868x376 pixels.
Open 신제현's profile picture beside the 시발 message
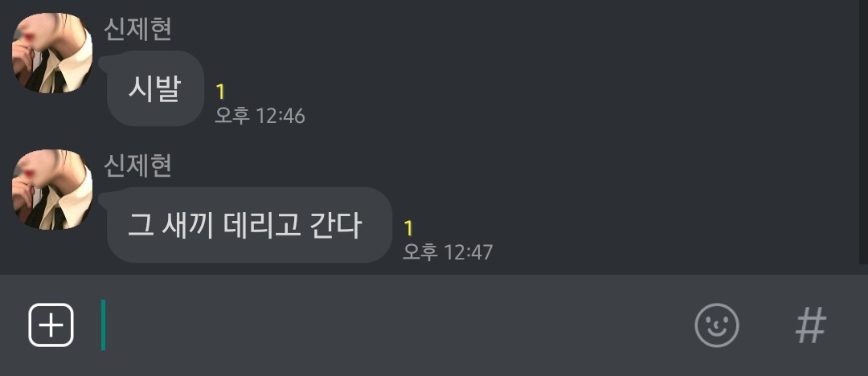point(52,52)
